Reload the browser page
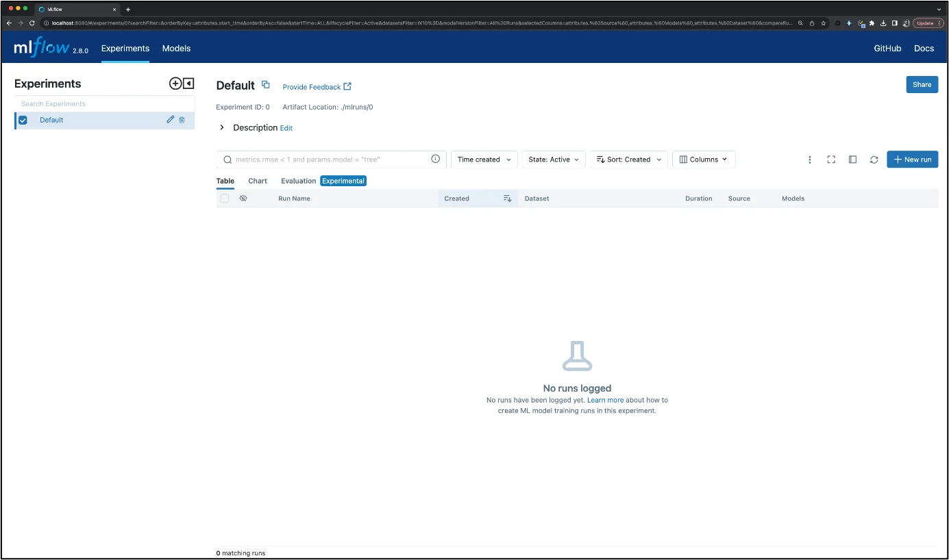Viewport: 949px width, 560px height. pyautogui.click(x=32, y=23)
